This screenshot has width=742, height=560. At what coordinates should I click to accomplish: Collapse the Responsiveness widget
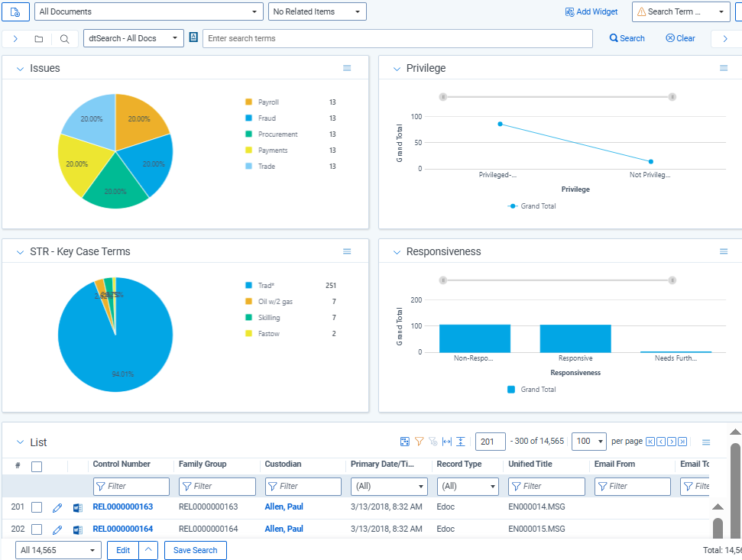[397, 252]
